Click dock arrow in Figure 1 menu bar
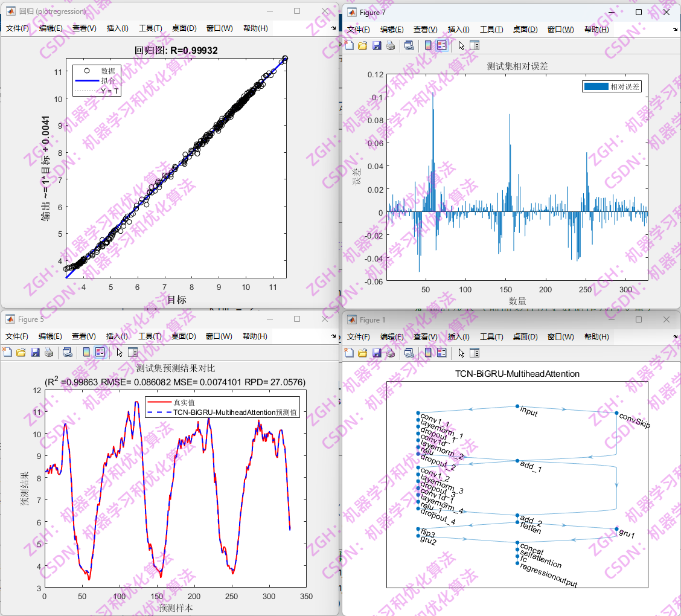 675,336
